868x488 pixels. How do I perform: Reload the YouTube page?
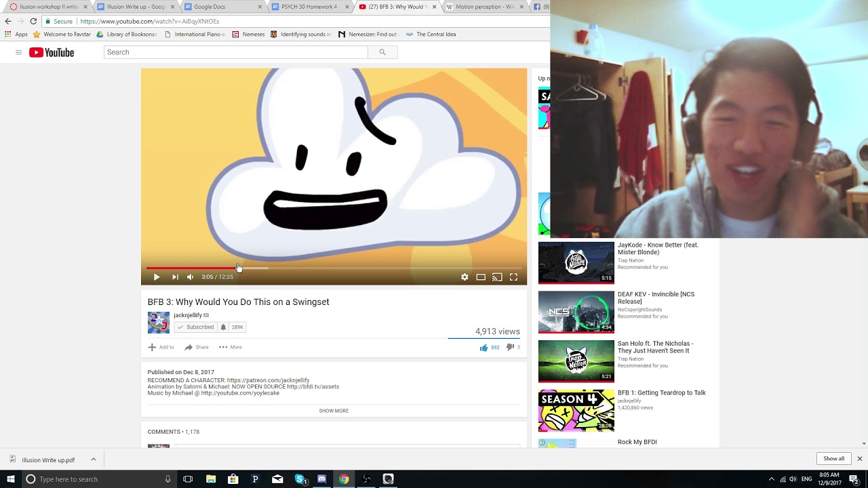[33, 21]
